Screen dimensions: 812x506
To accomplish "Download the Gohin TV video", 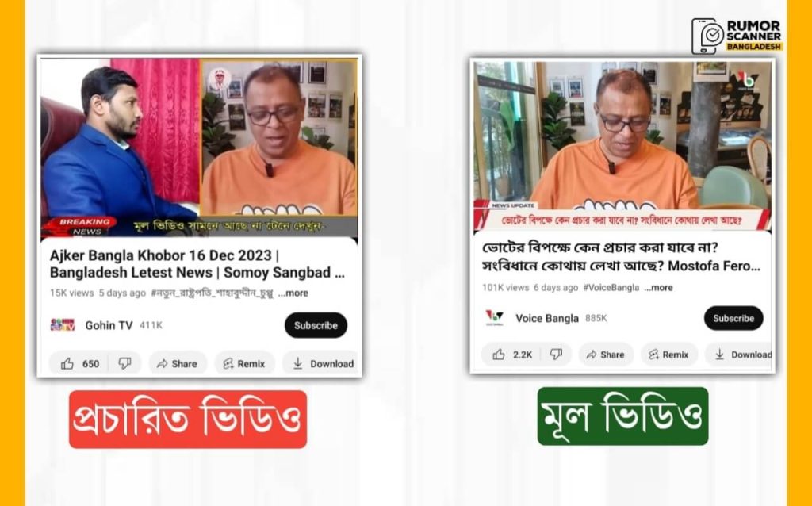I will [x=321, y=363].
